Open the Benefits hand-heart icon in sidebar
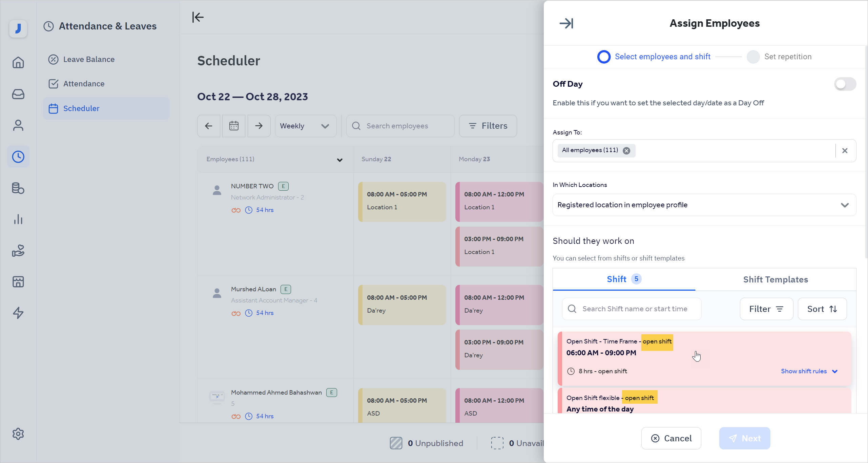 (18, 251)
